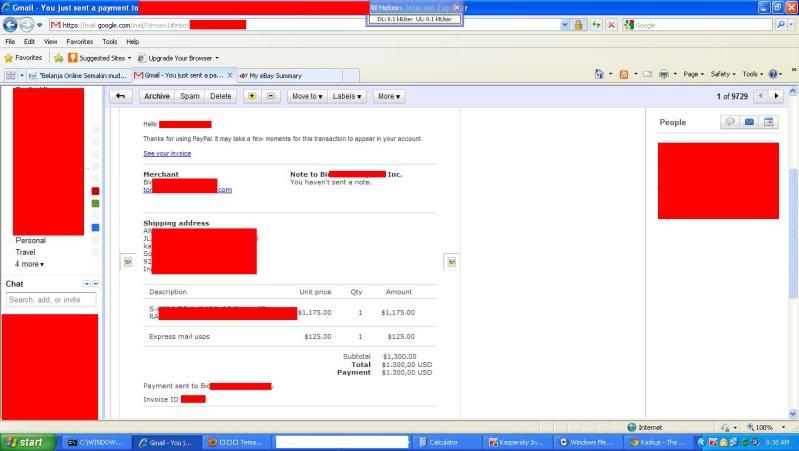The height and width of the screenshot is (451, 799).
Task: Click the Read Mail envelope icon
Action: coord(648,74)
